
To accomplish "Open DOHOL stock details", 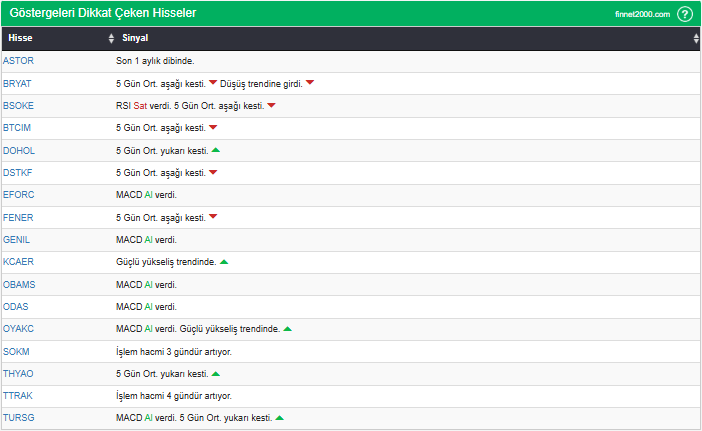I will [x=18, y=150].
